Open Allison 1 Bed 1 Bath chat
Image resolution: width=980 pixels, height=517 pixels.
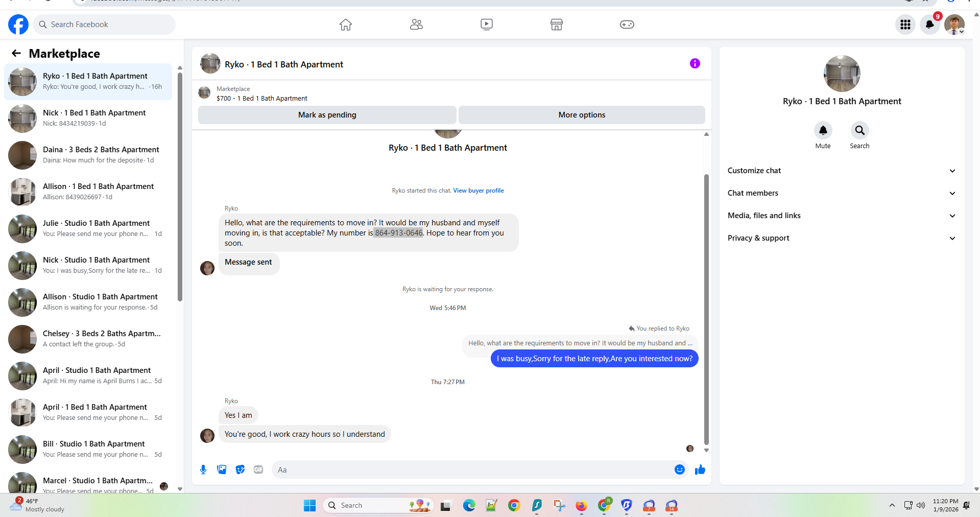tap(88, 192)
